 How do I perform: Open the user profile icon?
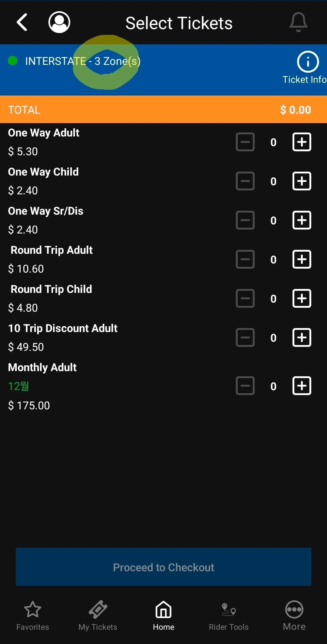tap(59, 22)
